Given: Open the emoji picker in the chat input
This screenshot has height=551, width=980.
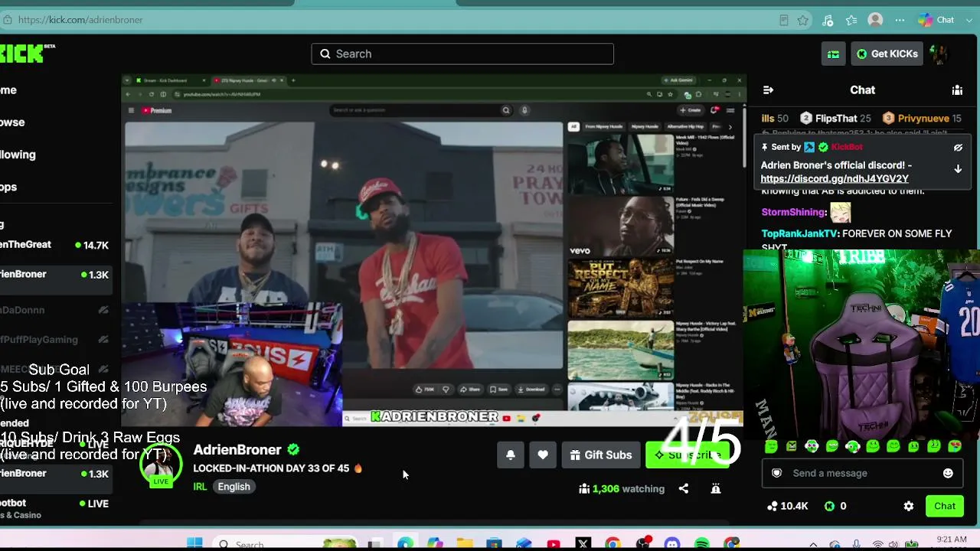Looking at the screenshot, I should click(x=948, y=473).
